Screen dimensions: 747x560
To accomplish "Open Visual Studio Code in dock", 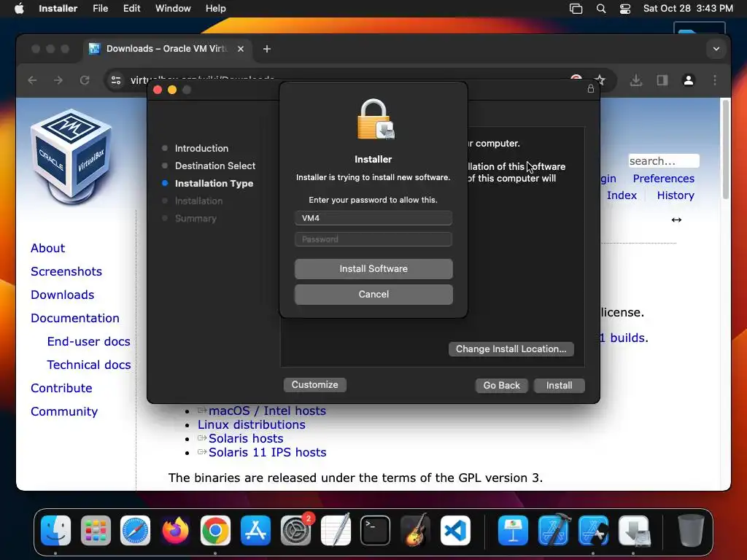I will tap(455, 531).
